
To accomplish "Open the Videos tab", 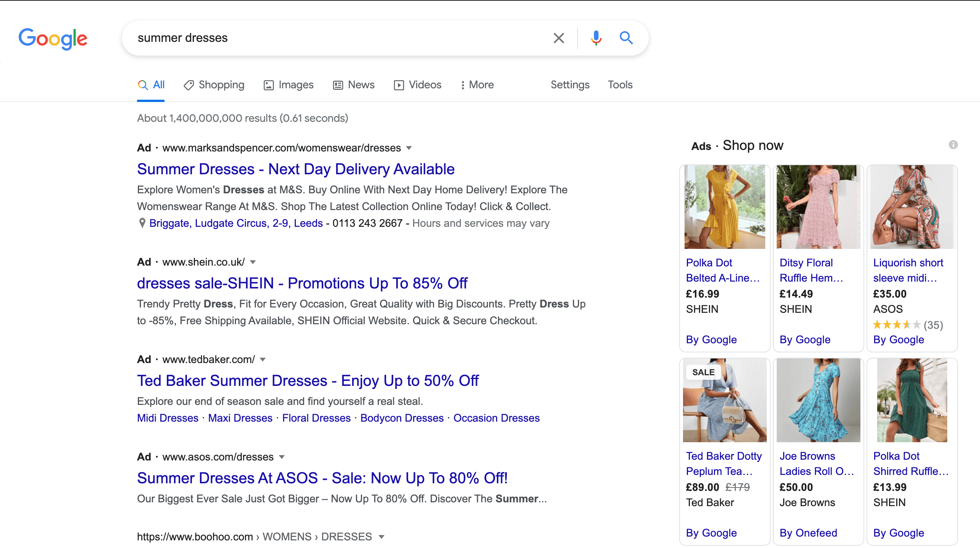I will [x=418, y=85].
